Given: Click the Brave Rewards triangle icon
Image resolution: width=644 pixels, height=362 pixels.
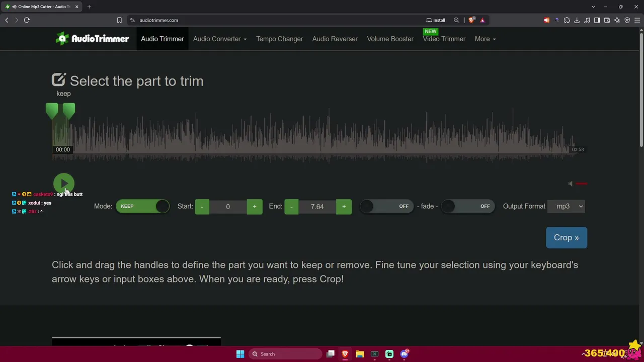Looking at the screenshot, I should 482,20.
